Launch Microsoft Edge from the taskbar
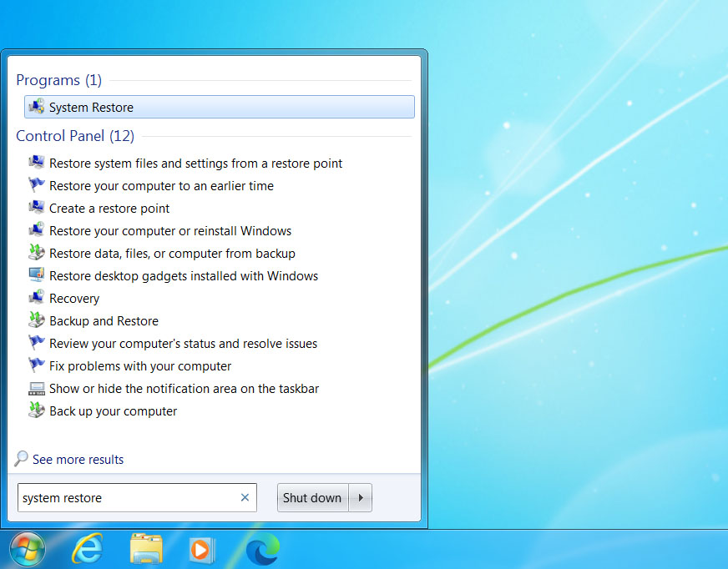Screen dimensions: 728x569 [x=262, y=550]
